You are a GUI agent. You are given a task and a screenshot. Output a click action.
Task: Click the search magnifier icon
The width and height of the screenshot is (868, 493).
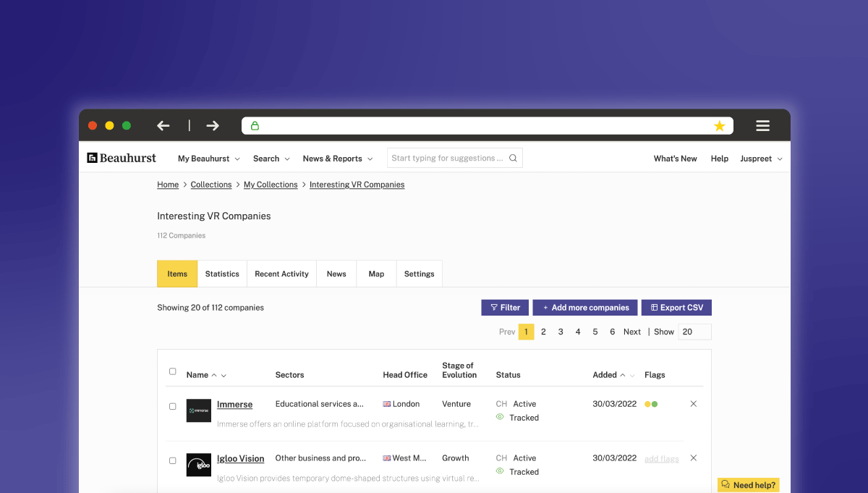coord(513,159)
